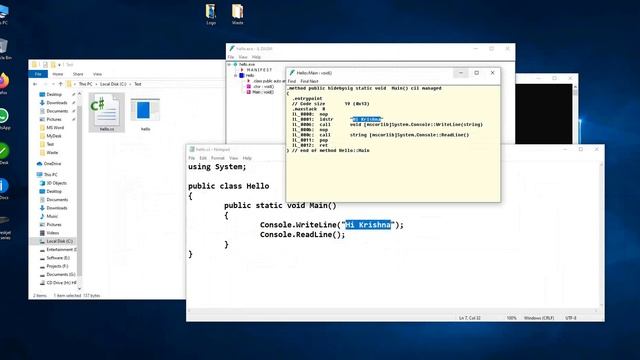Open the Help menu in Notepad
Screen dimensions: 640x360
[247, 158]
